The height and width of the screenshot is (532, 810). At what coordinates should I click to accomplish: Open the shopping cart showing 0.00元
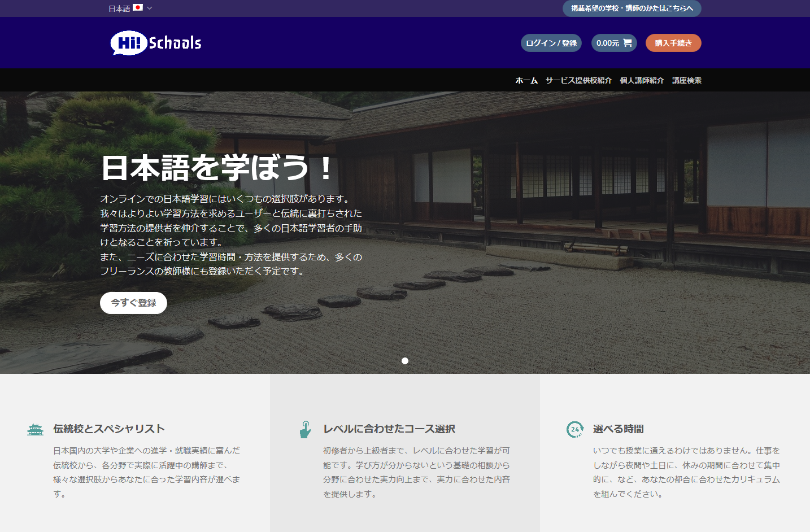[614, 43]
